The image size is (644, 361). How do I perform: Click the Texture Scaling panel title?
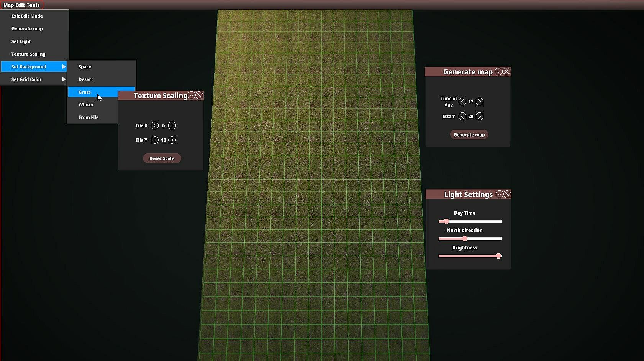tap(161, 96)
